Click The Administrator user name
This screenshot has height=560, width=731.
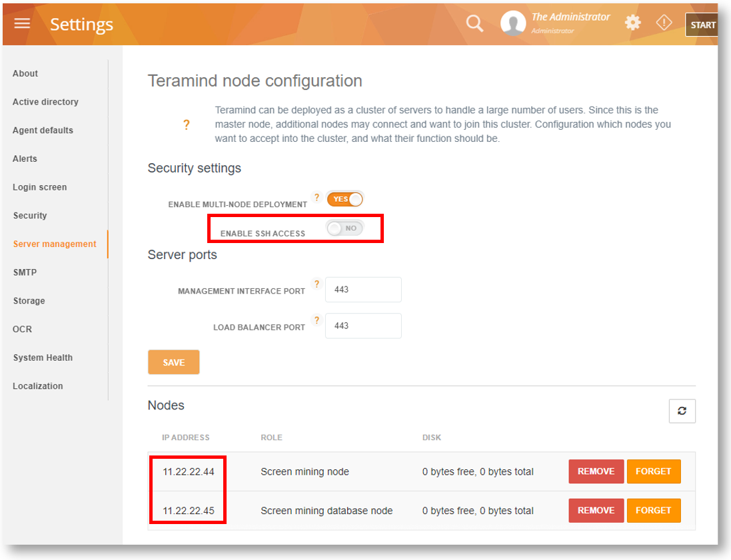570,17
